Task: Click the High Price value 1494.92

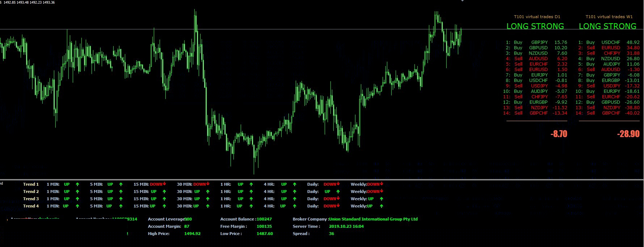Action: point(192,234)
